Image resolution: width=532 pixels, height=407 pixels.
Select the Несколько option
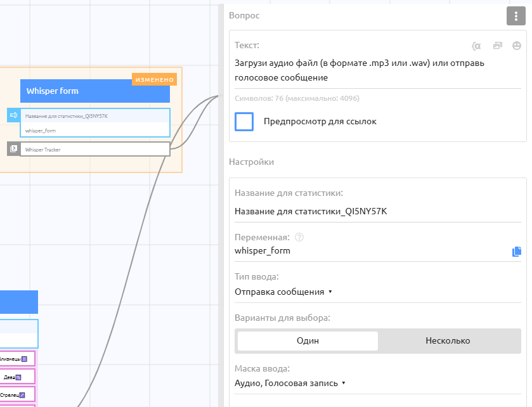pos(448,341)
